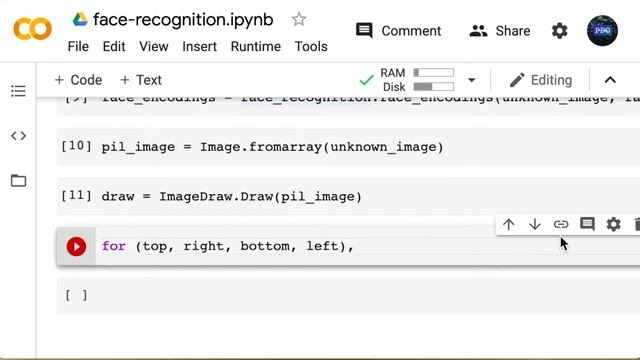Select cell 10 pil_image code line
The width and height of the screenshot is (640, 360).
[x=272, y=147]
